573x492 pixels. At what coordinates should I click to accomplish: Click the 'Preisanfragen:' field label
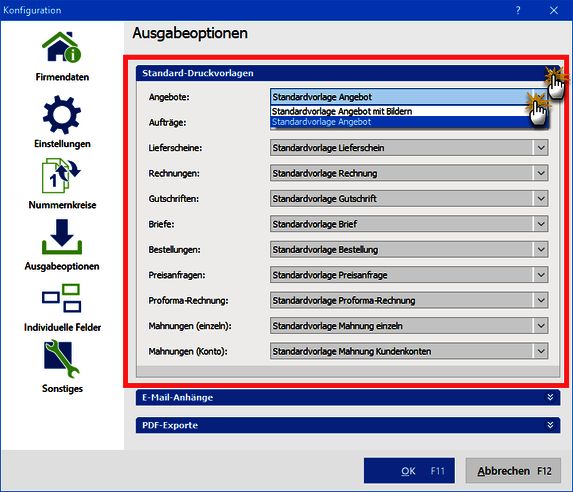point(177,275)
